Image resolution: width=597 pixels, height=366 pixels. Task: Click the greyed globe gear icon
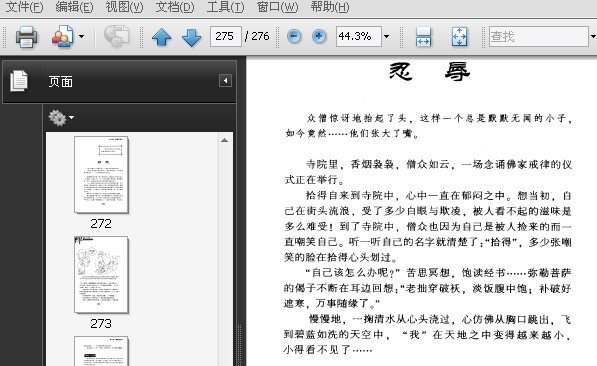pyautogui.click(x=117, y=37)
